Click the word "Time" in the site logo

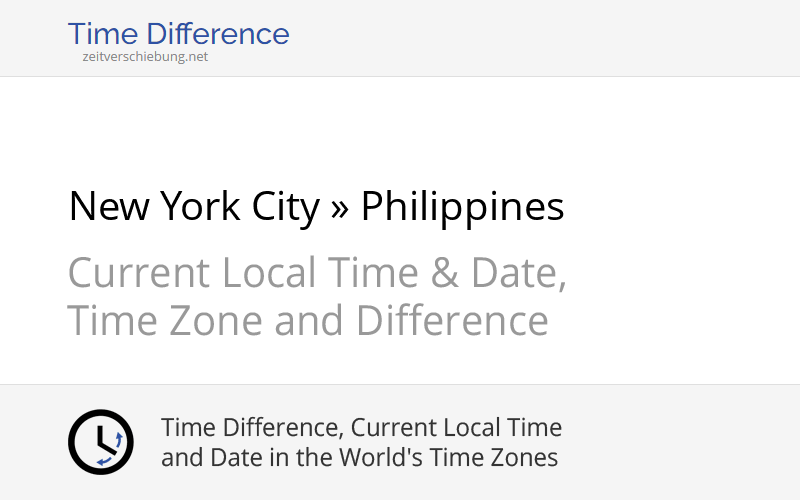pyautogui.click(x=99, y=34)
